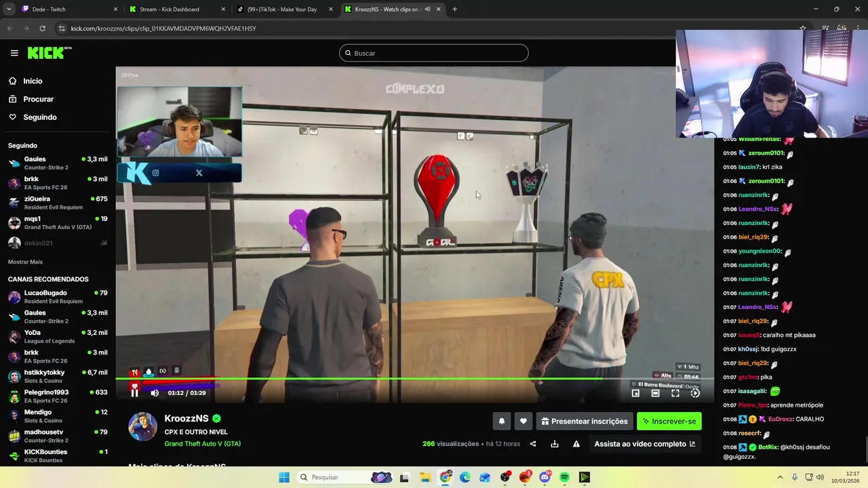Open the offline dekin021 channel

(58, 243)
